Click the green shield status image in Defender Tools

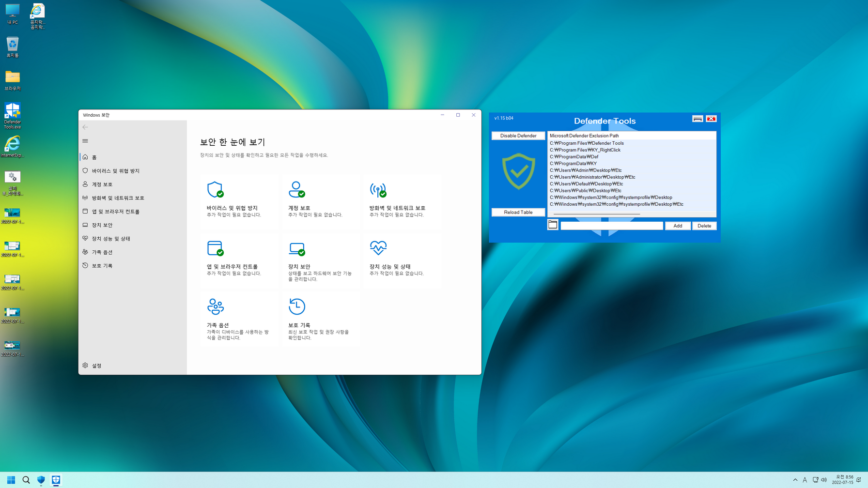pyautogui.click(x=518, y=171)
